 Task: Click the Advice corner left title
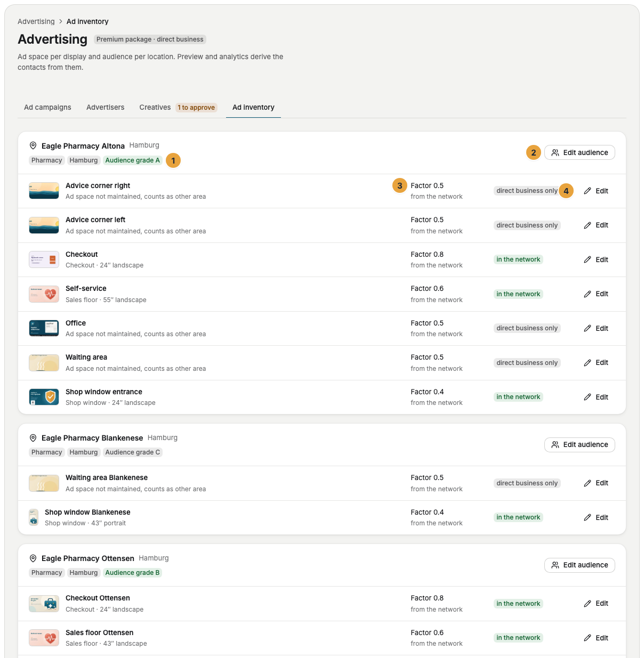coord(95,220)
